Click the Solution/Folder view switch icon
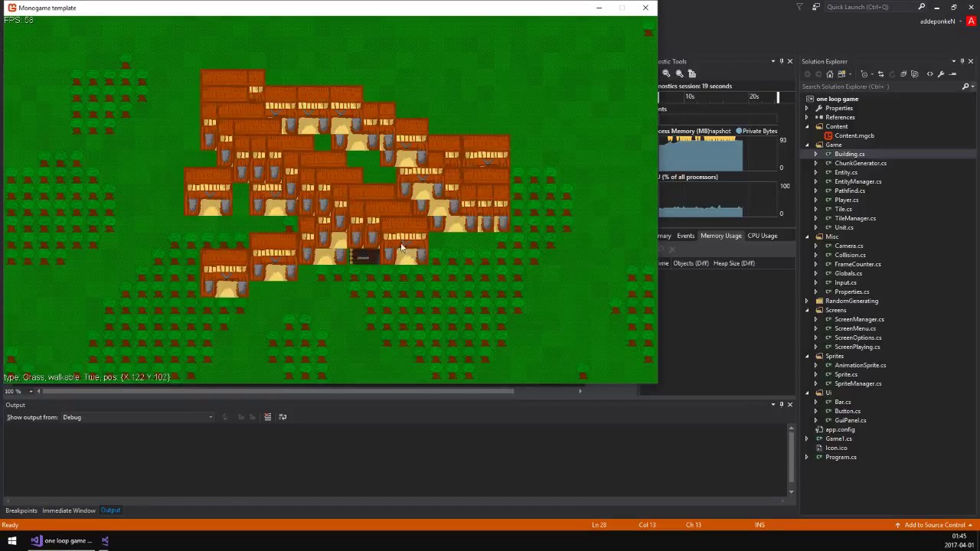This screenshot has height=551, width=980. 841,74
